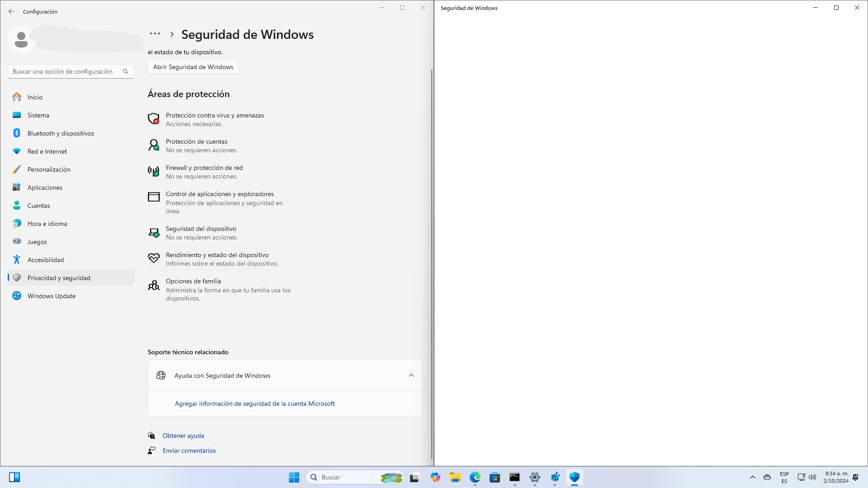Go to Red e Internet settings

(71, 151)
